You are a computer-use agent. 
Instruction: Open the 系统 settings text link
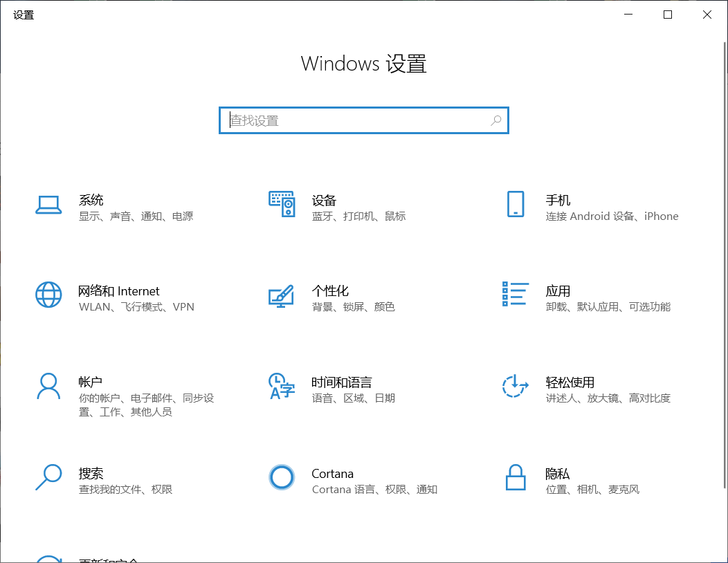point(91,201)
